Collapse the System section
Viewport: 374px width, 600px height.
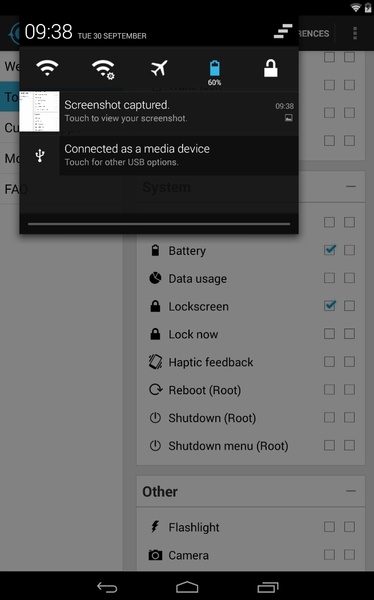click(x=351, y=187)
